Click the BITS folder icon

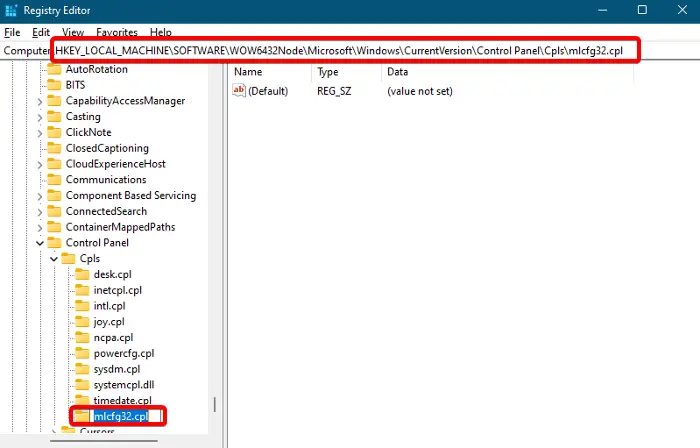[54, 85]
